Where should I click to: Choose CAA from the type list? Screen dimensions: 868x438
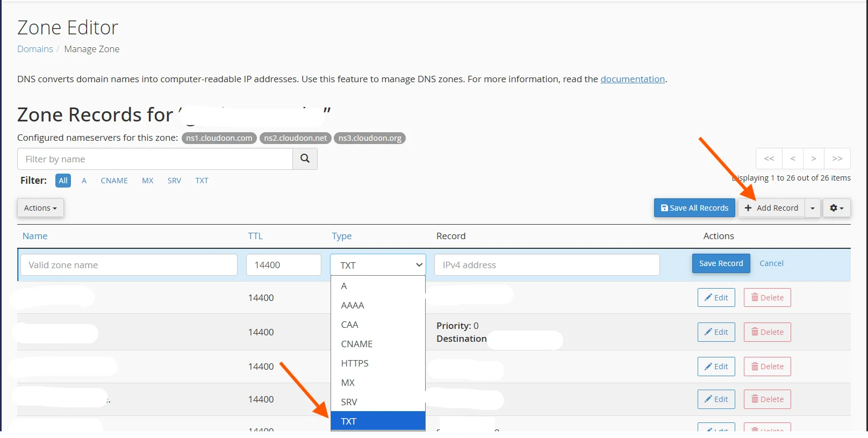click(378, 325)
